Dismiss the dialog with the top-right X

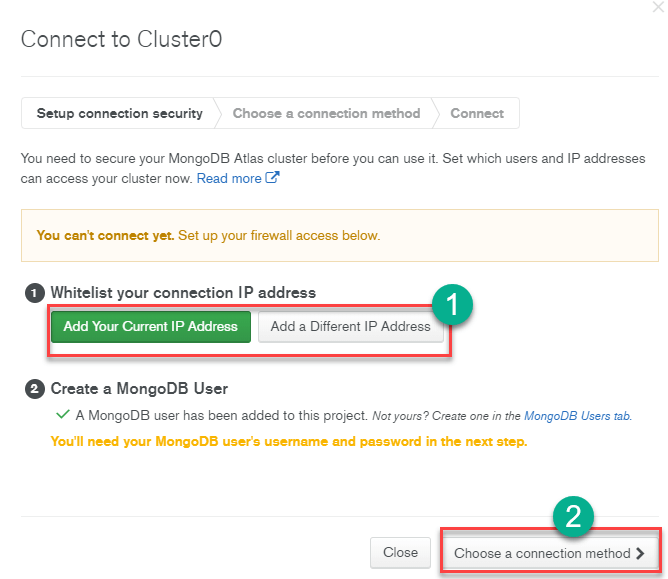(x=658, y=7)
